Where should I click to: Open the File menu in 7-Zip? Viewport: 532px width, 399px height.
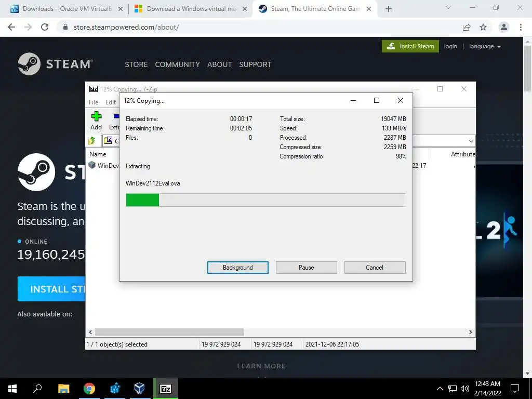pyautogui.click(x=94, y=102)
